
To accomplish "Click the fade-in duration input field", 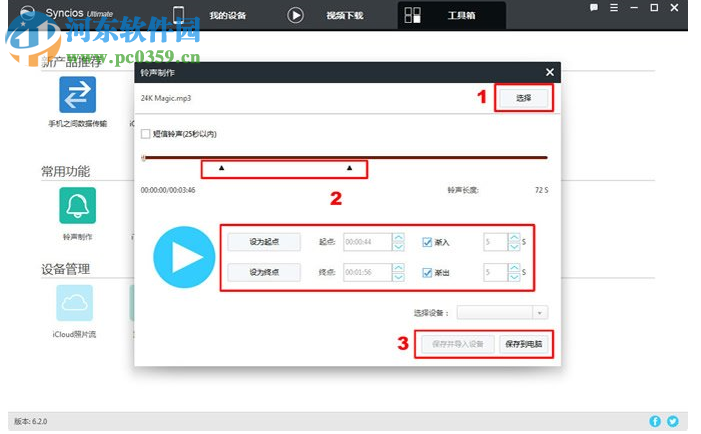I will 496,242.
